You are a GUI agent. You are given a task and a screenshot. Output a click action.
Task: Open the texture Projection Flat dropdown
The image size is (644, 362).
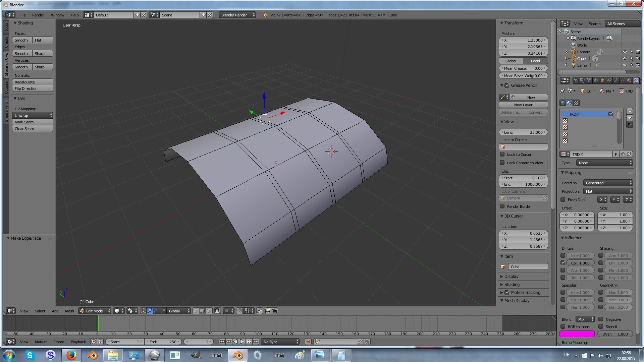tap(608, 191)
